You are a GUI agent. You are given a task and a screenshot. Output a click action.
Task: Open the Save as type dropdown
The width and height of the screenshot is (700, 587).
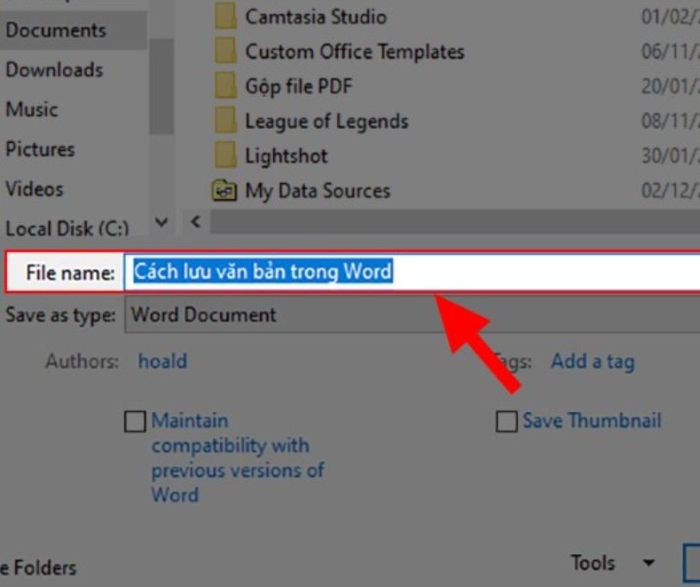(410, 315)
